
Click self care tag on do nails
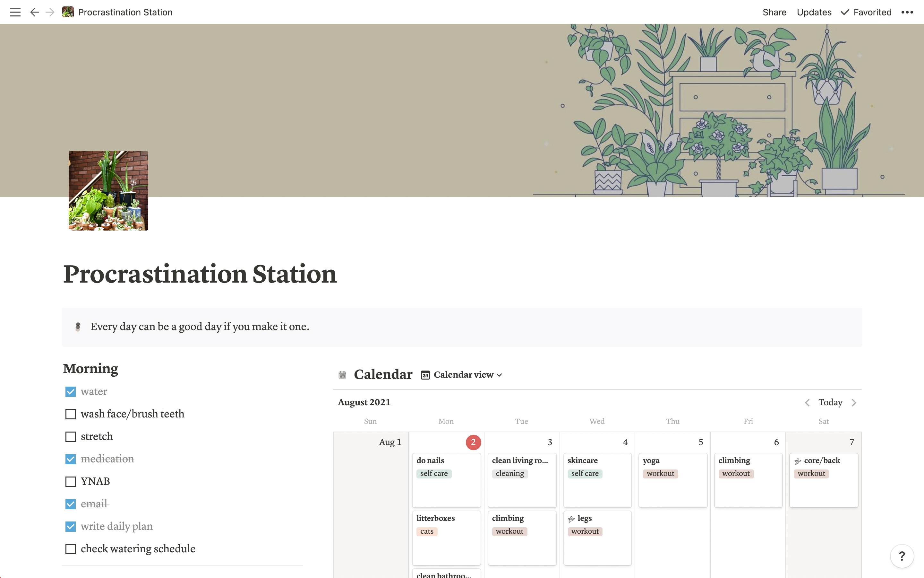coord(434,474)
